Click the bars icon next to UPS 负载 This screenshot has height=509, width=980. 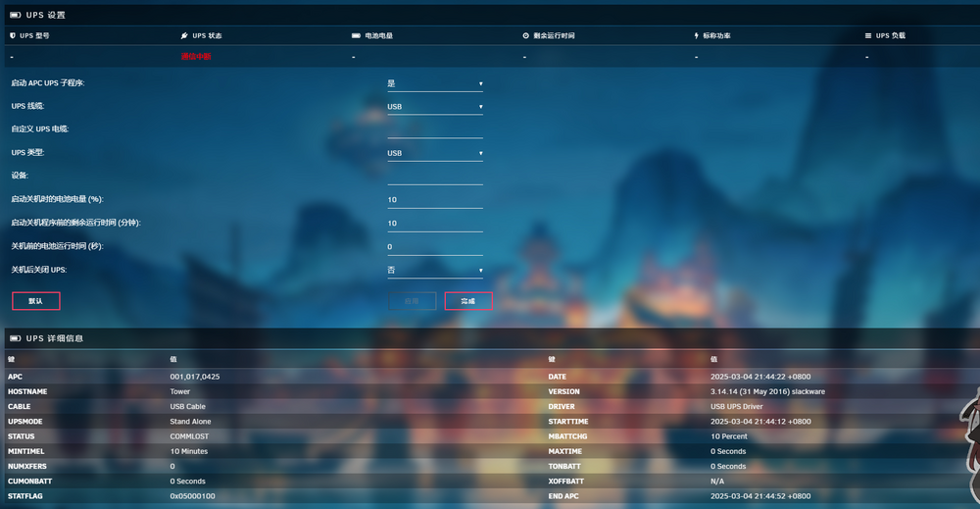(x=868, y=35)
